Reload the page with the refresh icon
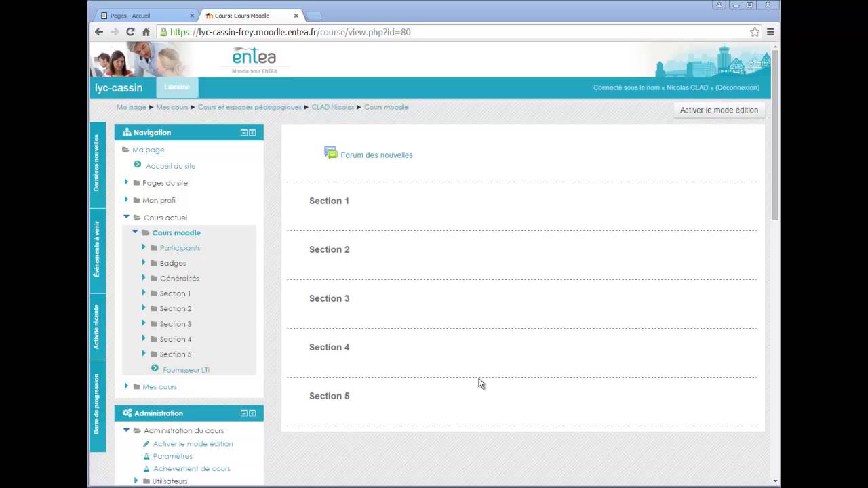 [130, 32]
